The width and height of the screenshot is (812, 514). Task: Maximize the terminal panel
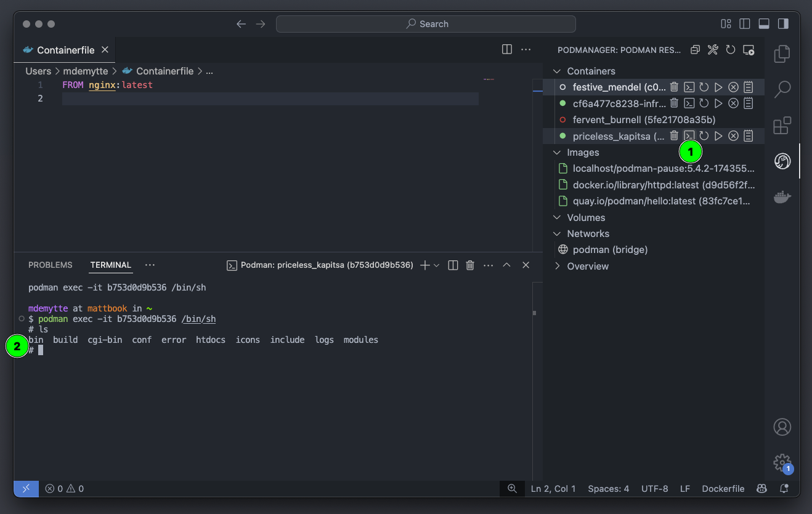(x=506, y=265)
